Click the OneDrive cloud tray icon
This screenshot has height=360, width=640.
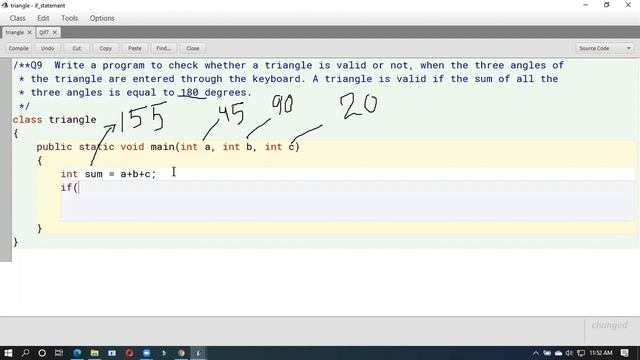click(x=558, y=353)
